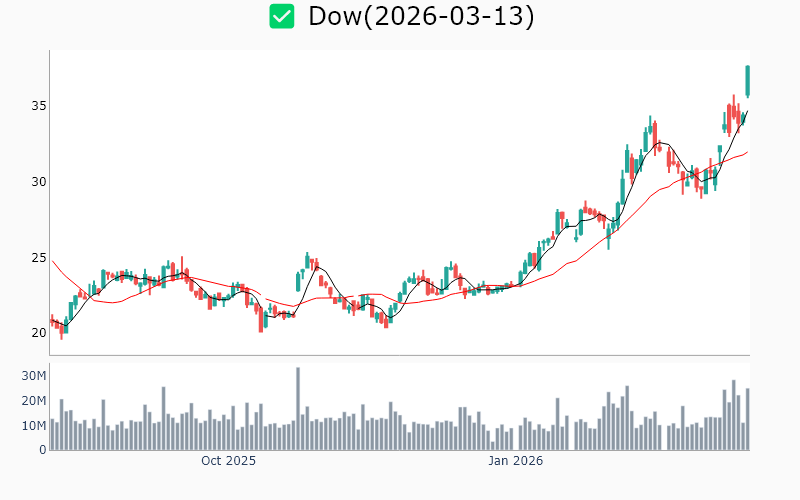Click the 35 price axis label
The width and height of the screenshot is (800, 500).
point(36,106)
